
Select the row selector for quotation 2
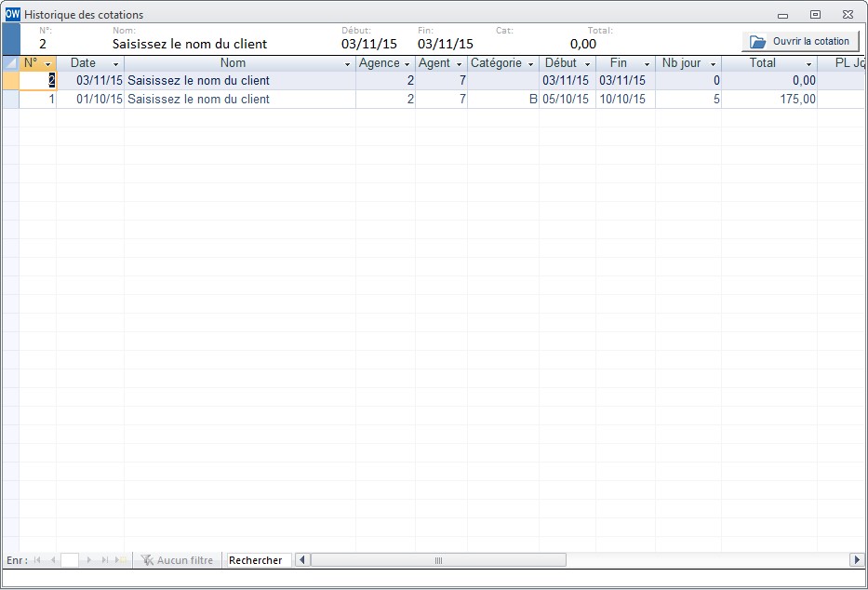coord(10,81)
